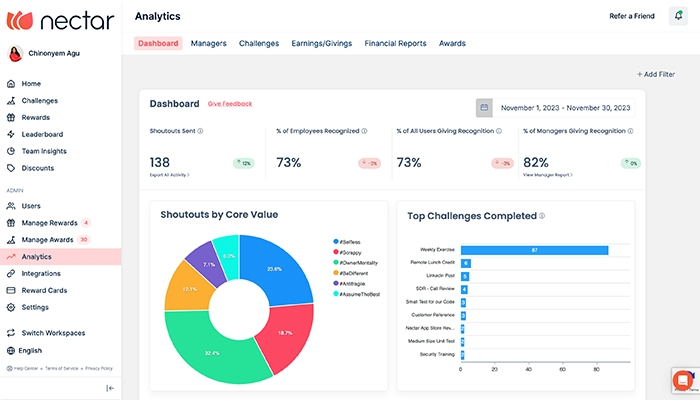
Task: Click the red 18.7% donut slice
Action: click(286, 333)
